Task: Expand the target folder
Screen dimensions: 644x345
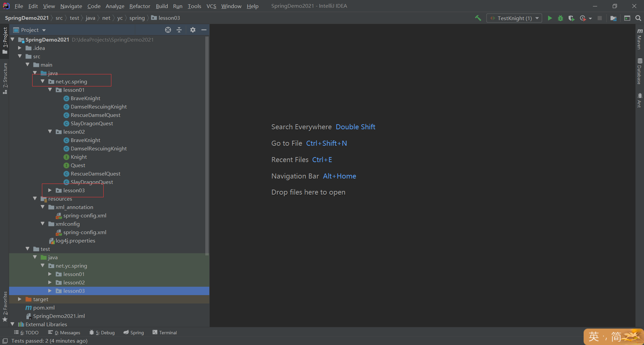Action: tap(20, 299)
